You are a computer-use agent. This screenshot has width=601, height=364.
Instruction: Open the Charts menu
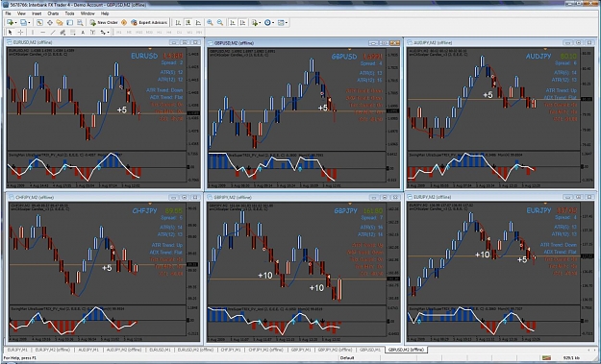click(x=53, y=13)
